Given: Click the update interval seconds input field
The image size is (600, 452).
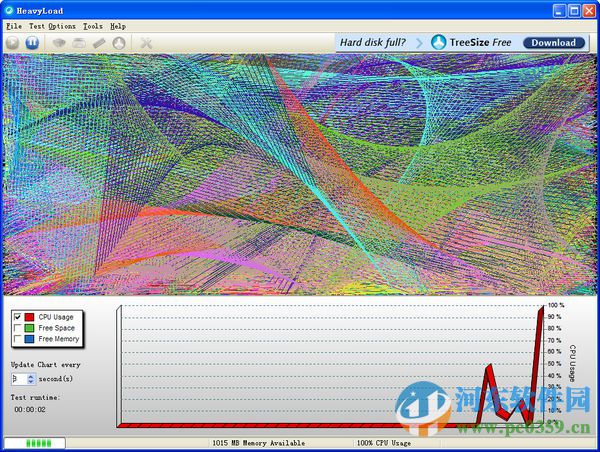Looking at the screenshot, I should pyautogui.click(x=19, y=379).
